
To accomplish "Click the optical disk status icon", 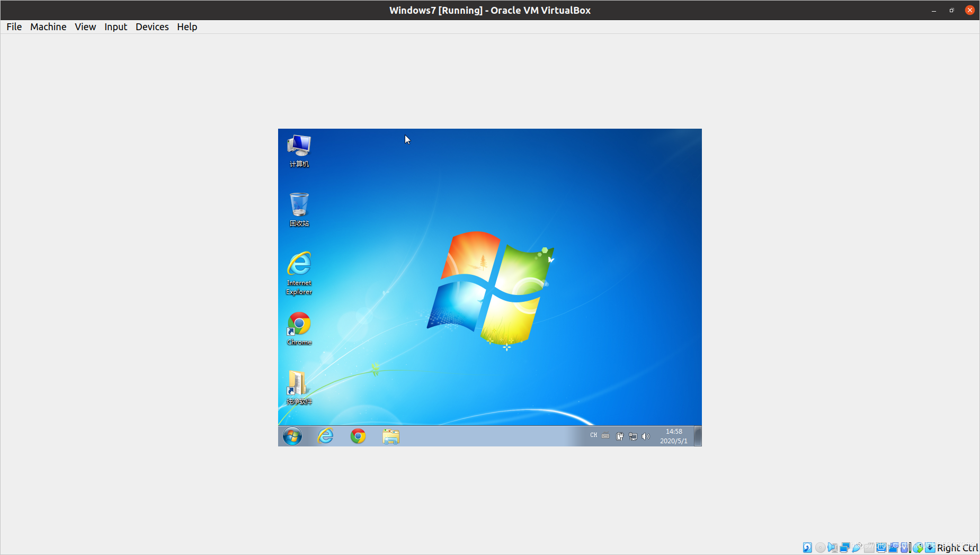I will [820, 548].
